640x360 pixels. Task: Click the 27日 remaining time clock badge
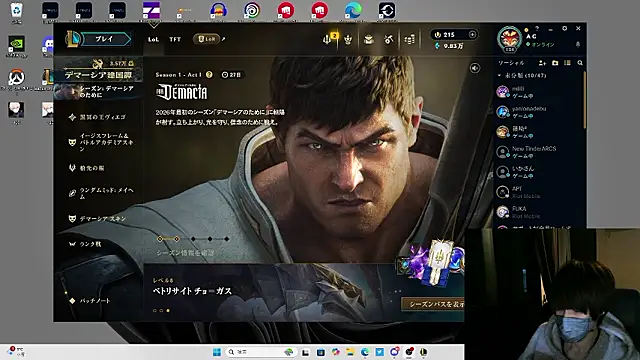point(231,75)
